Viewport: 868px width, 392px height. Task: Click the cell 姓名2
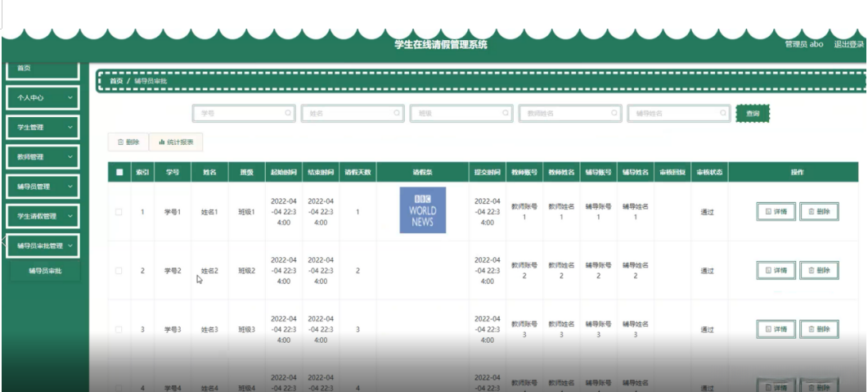209,271
